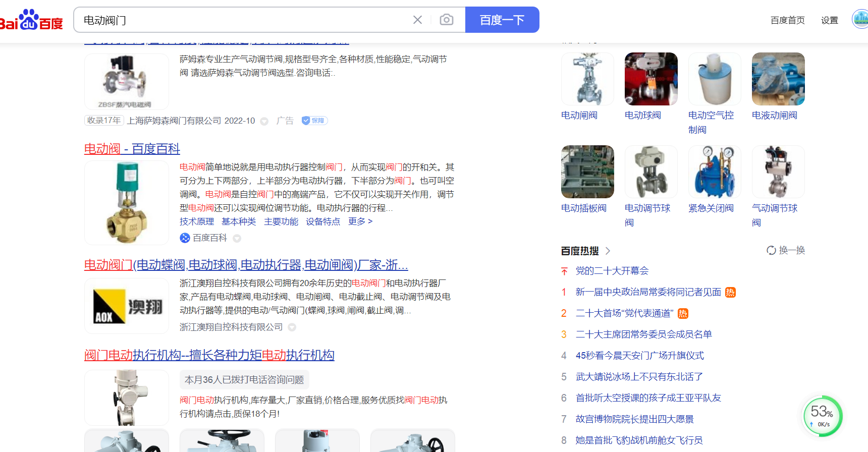Clear the search box with X icon
Screen dimensions: 868x452
(417, 20)
